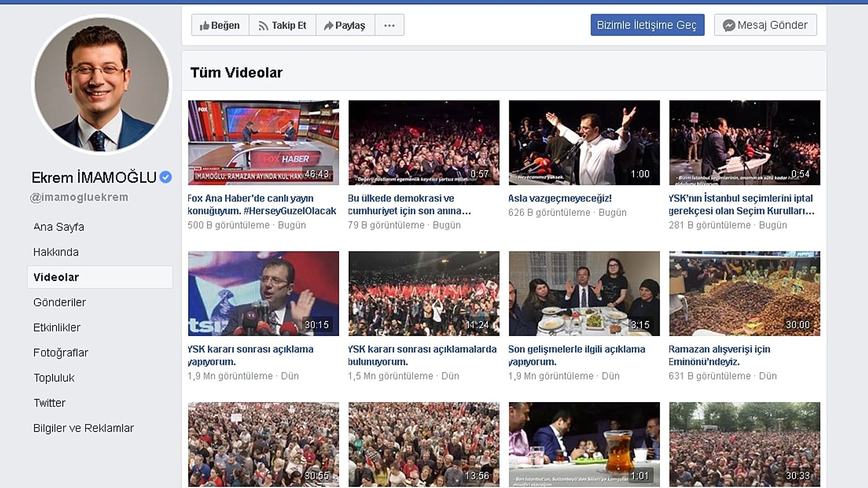Play the 13:56 crowd video thumbnail
Image resolution: width=868 pixels, height=488 pixels.
(x=424, y=445)
